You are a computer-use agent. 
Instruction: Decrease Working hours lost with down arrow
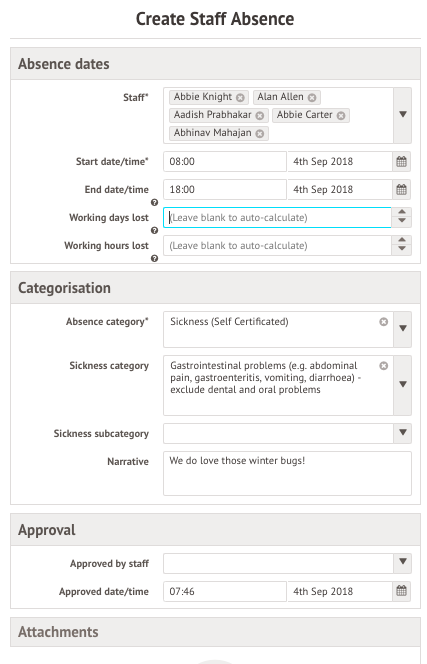point(402,250)
